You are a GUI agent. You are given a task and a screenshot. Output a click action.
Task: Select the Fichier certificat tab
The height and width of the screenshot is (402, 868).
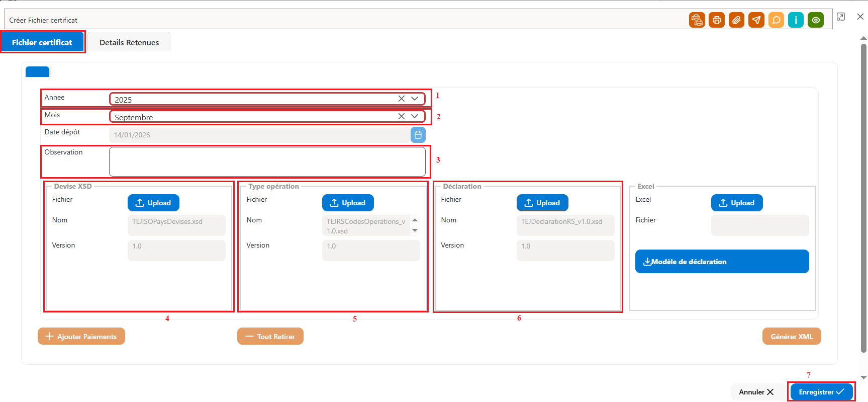[x=42, y=42]
